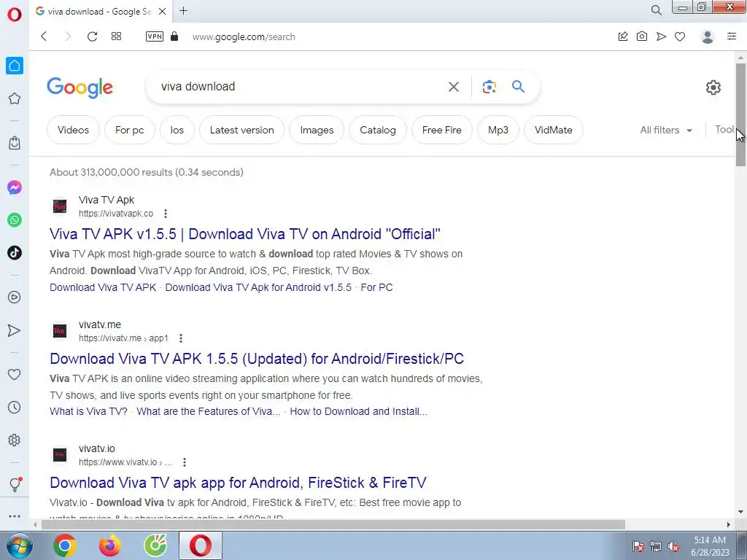Open Download Viva TV APK 1.5.5 (Updated) result
Image resolution: width=747 pixels, height=560 pixels.
pos(257,359)
